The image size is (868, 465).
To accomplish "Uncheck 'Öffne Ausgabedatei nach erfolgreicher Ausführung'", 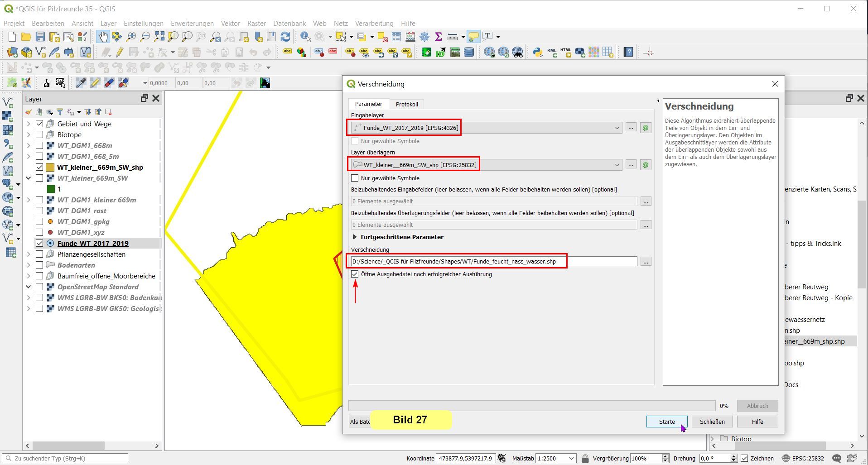I will [x=355, y=274].
